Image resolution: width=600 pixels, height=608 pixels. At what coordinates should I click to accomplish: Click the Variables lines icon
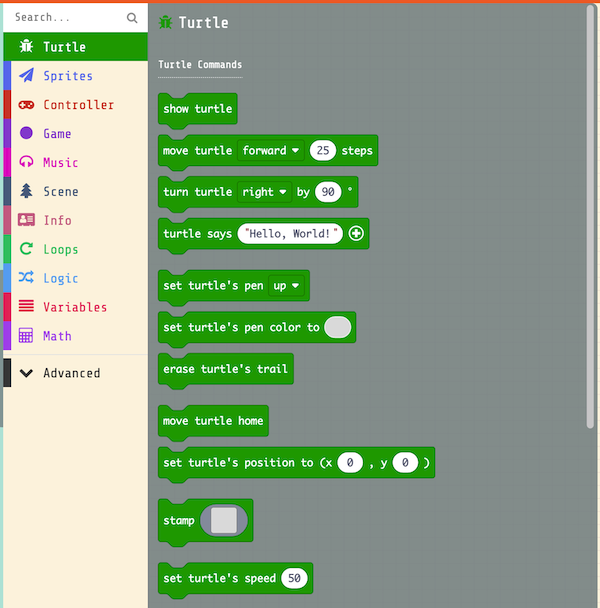coord(26,306)
